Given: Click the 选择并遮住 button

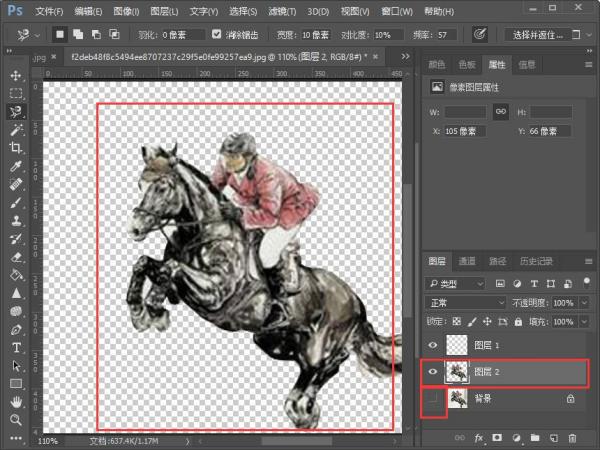Looking at the screenshot, I should click(x=538, y=35).
